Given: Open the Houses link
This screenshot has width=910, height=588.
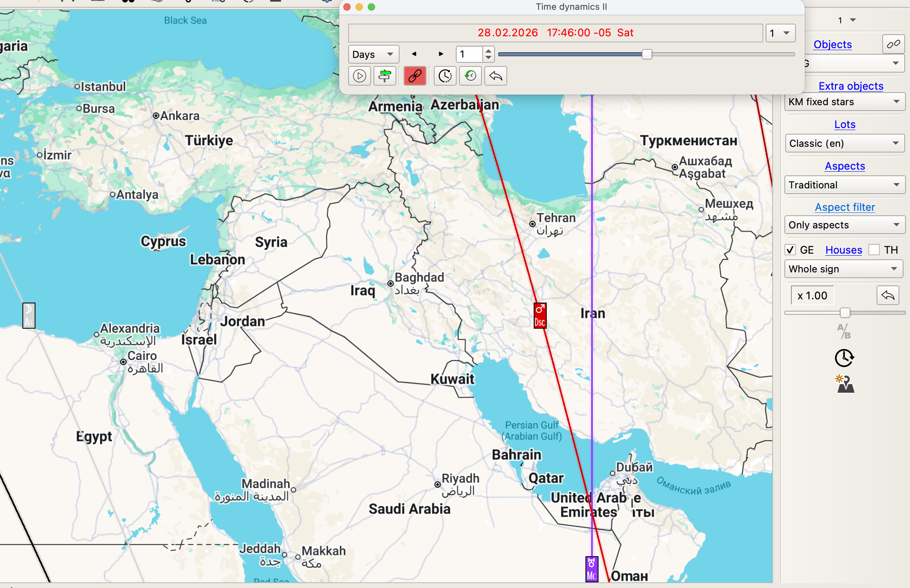Looking at the screenshot, I should 843,250.
